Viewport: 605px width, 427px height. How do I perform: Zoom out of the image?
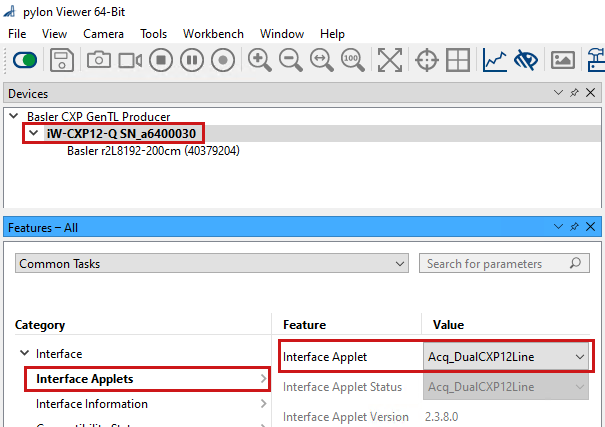point(291,60)
